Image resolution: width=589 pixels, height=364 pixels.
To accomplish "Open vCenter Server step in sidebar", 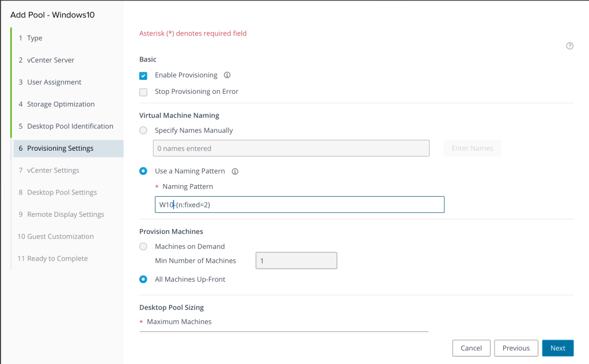I will [50, 60].
